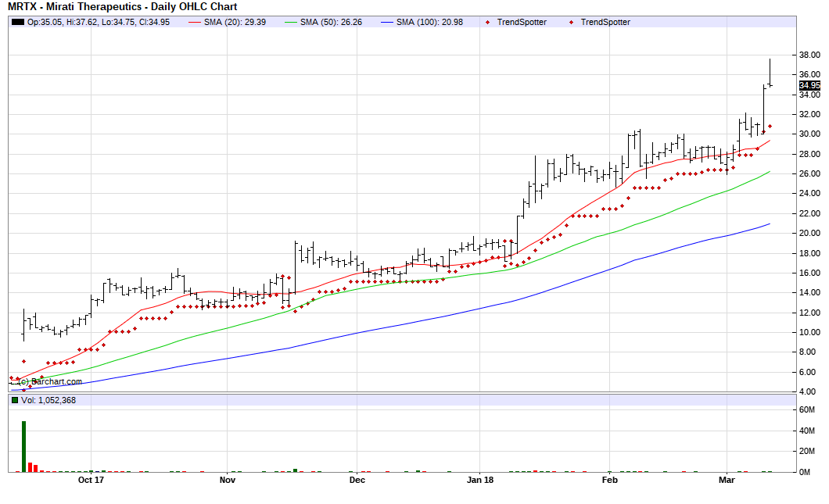Click the Vol: 1,052,368 label
The height and width of the screenshot is (504, 829).
pyautogui.click(x=48, y=400)
